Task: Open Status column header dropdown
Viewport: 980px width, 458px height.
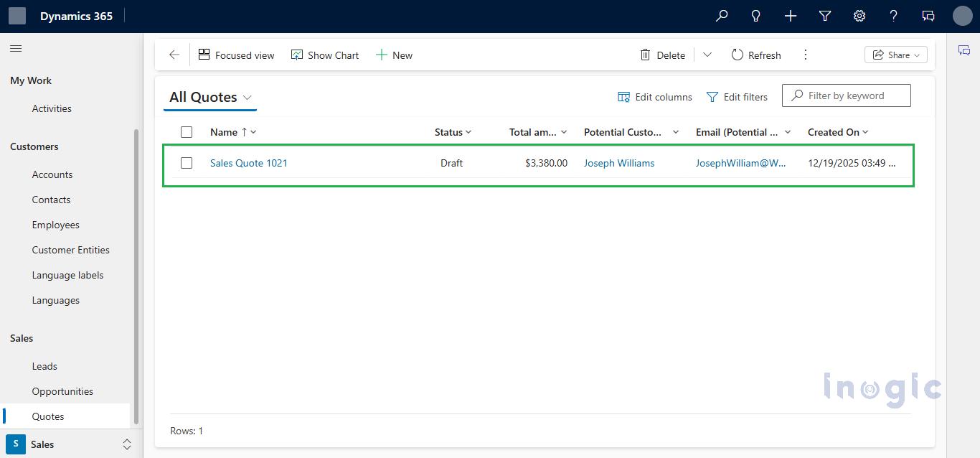Action: click(x=453, y=132)
